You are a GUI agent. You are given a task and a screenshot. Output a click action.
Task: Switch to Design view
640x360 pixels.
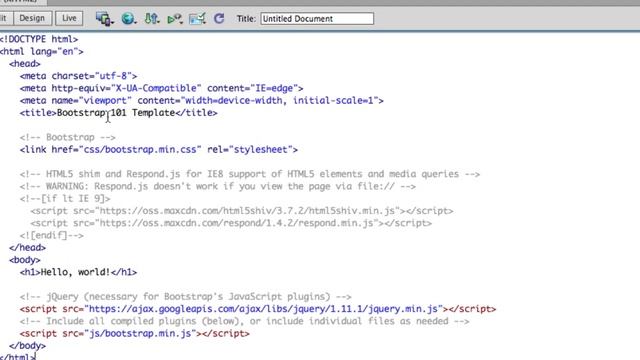pyautogui.click(x=32, y=18)
